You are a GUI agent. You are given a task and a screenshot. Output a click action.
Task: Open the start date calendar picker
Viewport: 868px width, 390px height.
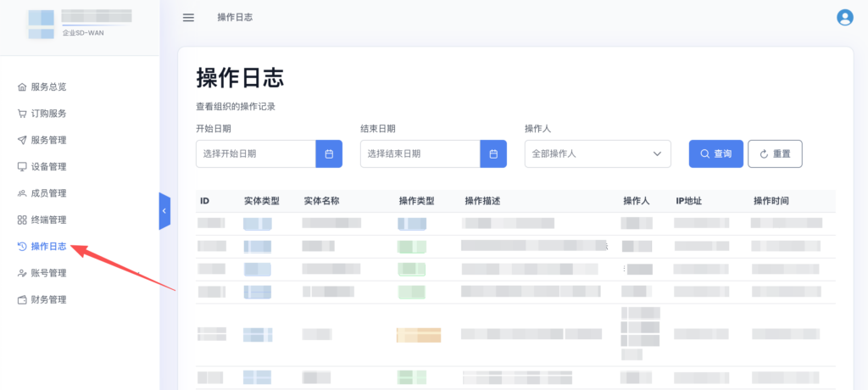(x=329, y=154)
